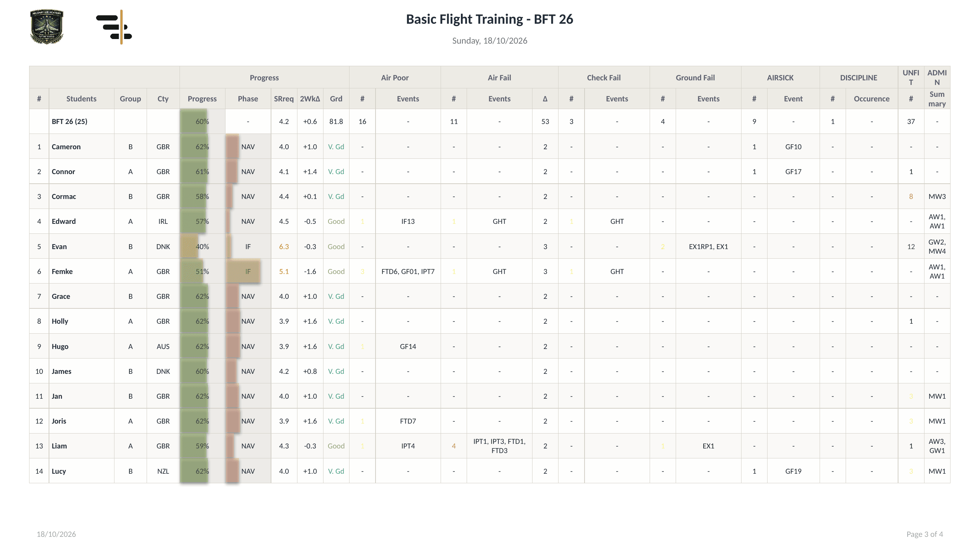Click Lucy's airsick event GF19
980x551 pixels.
pyautogui.click(x=793, y=471)
